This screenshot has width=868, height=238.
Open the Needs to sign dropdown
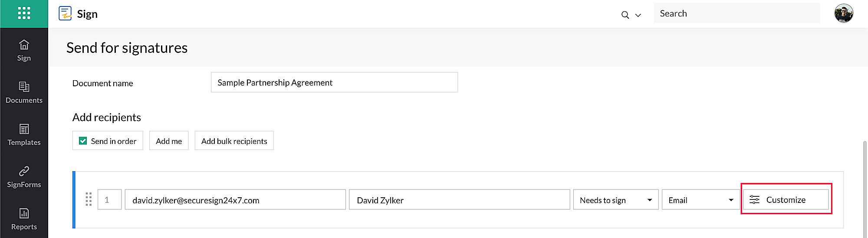[x=615, y=200]
